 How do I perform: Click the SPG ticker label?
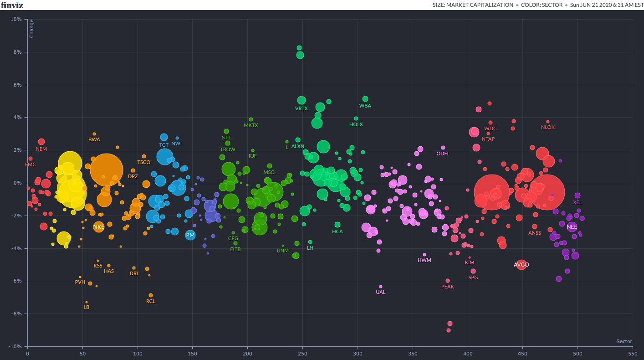473,277
